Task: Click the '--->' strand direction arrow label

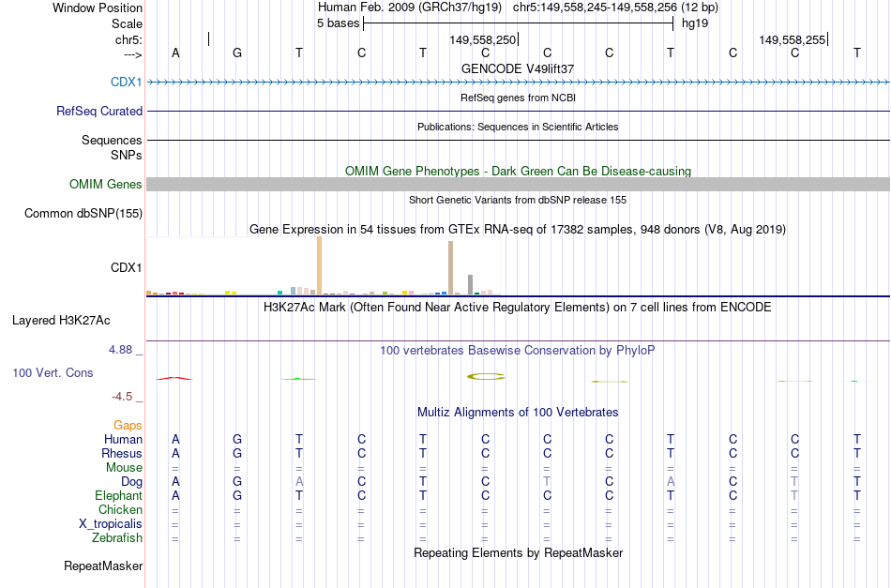Action: (x=132, y=54)
